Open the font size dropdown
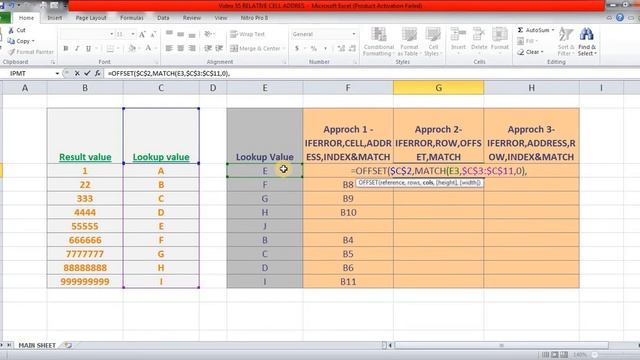The width and height of the screenshot is (640, 360). pos(133,34)
